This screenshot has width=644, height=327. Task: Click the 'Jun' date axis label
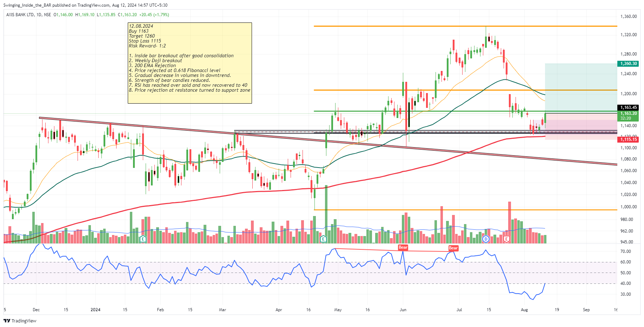click(403, 310)
